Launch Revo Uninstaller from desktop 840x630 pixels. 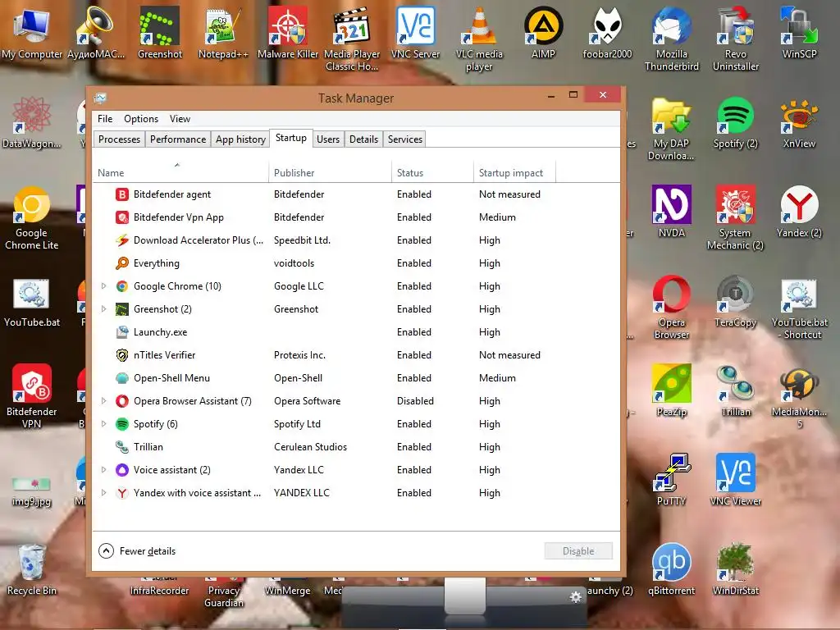736,39
